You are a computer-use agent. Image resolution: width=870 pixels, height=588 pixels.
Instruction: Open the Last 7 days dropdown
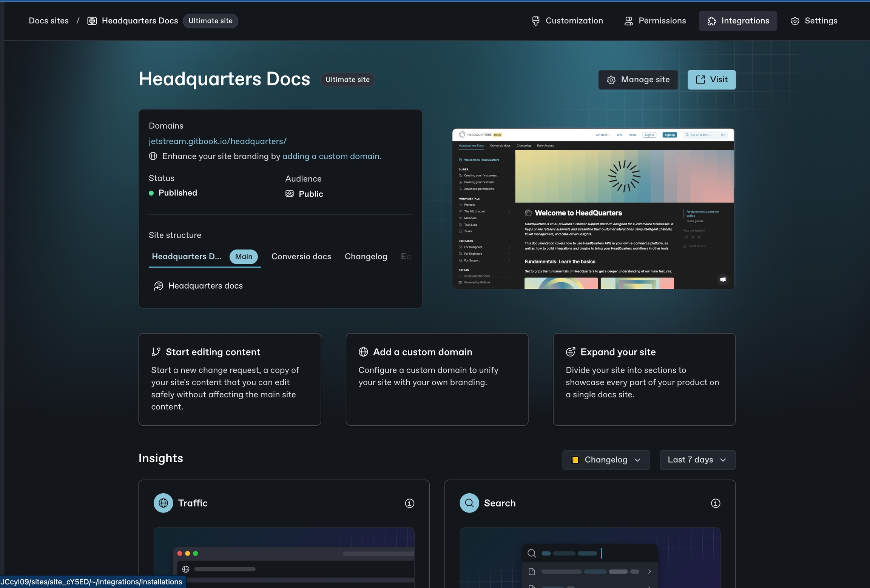pyautogui.click(x=697, y=460)
